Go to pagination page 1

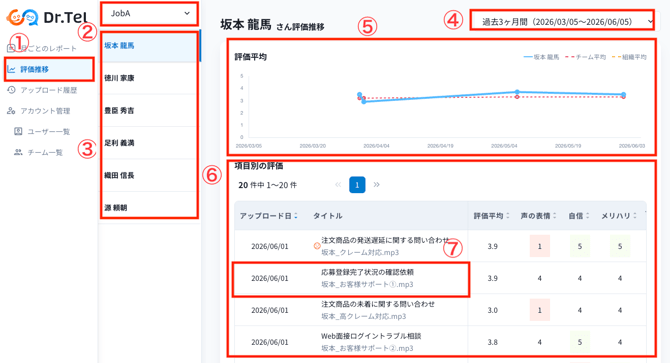pyautogui.click(x=357, y=185)
